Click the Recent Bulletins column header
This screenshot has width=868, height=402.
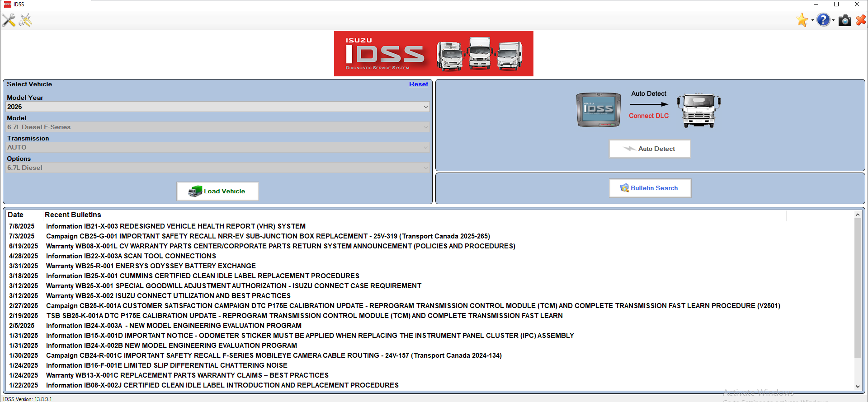tap(73, 215)
